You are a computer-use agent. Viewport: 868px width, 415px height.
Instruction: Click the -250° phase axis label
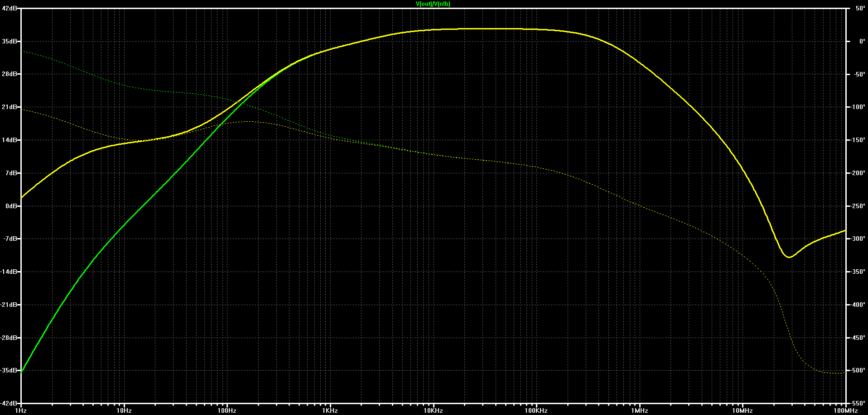coord(858,206)
